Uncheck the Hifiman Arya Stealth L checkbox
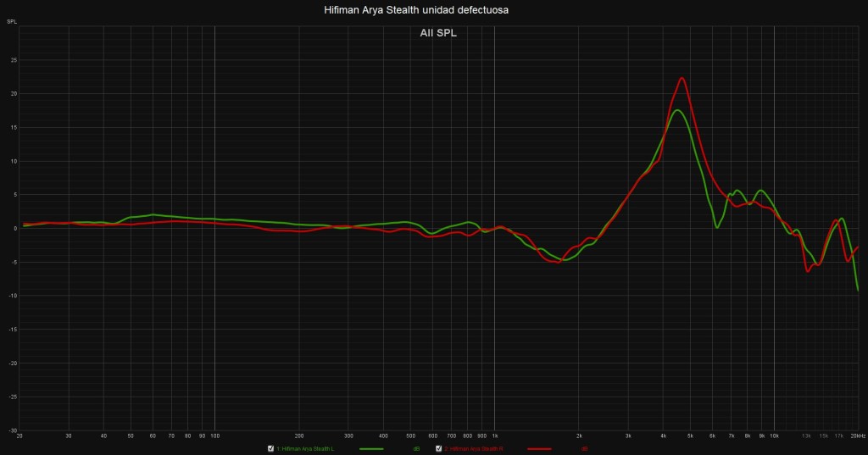The image size is (868, 455). click(x=270, y=448)
